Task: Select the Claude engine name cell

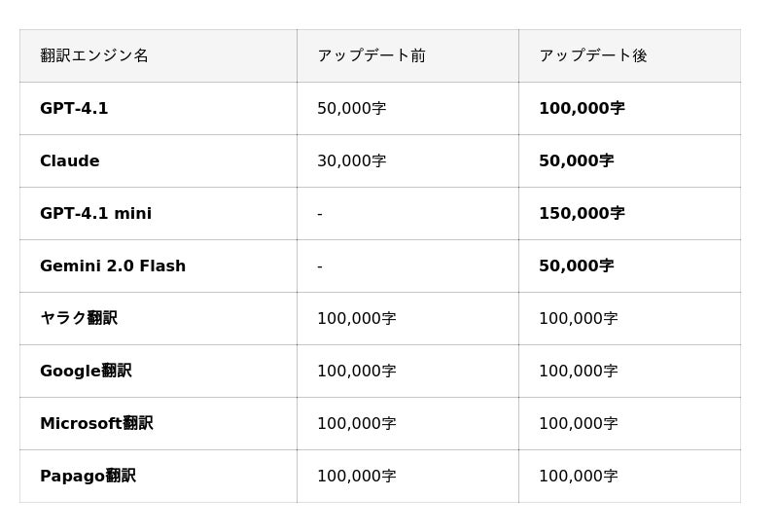Action: [70, 161]
